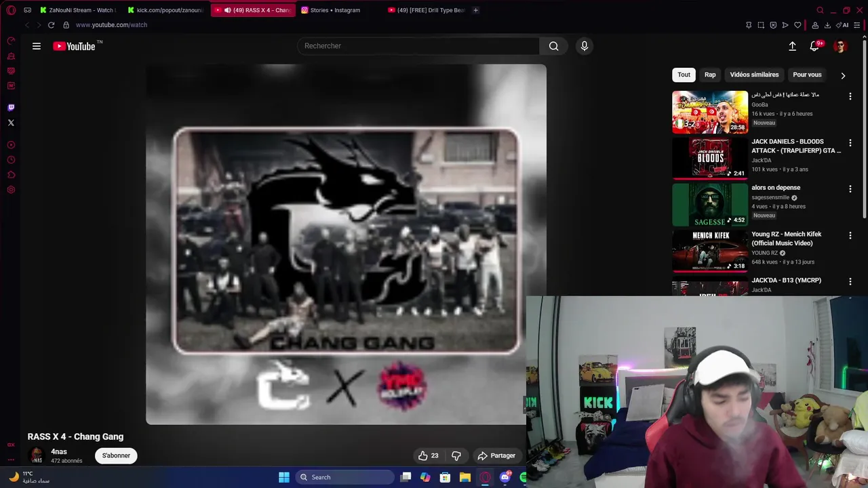This screenshot has width=868, height=488.
Task: Open File Explorer from the taskbar
Action: point(465,477)
